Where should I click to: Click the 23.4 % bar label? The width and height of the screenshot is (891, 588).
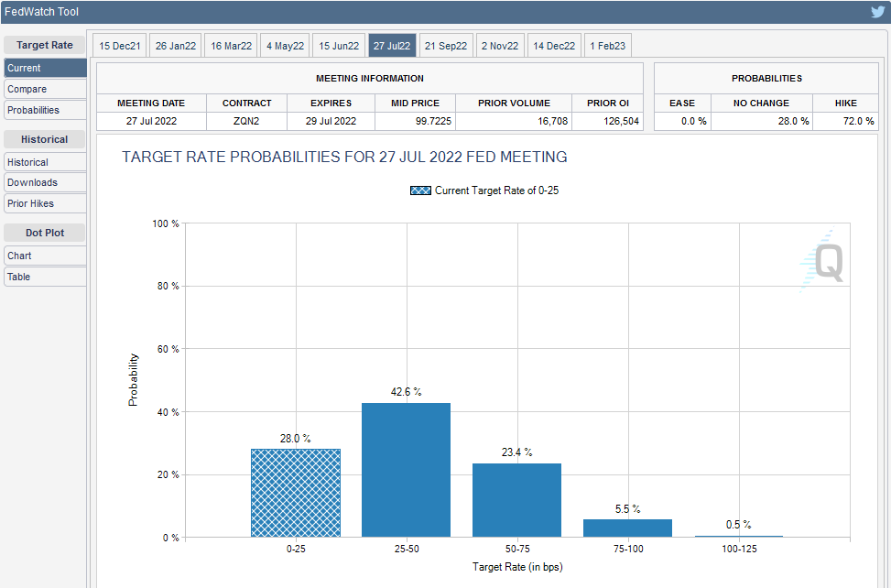(517, 452)
